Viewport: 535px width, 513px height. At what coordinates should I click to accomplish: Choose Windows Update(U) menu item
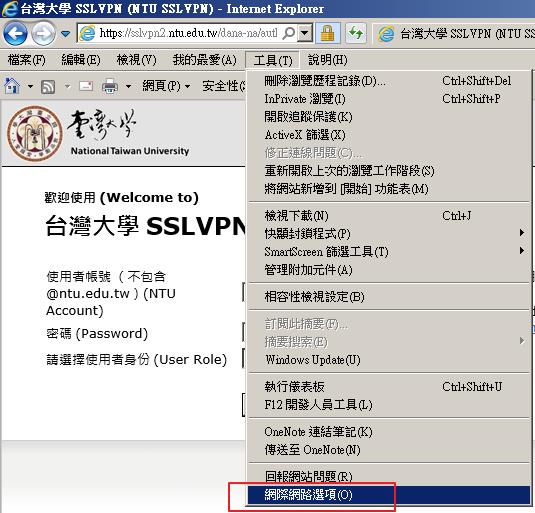[389, 360]
